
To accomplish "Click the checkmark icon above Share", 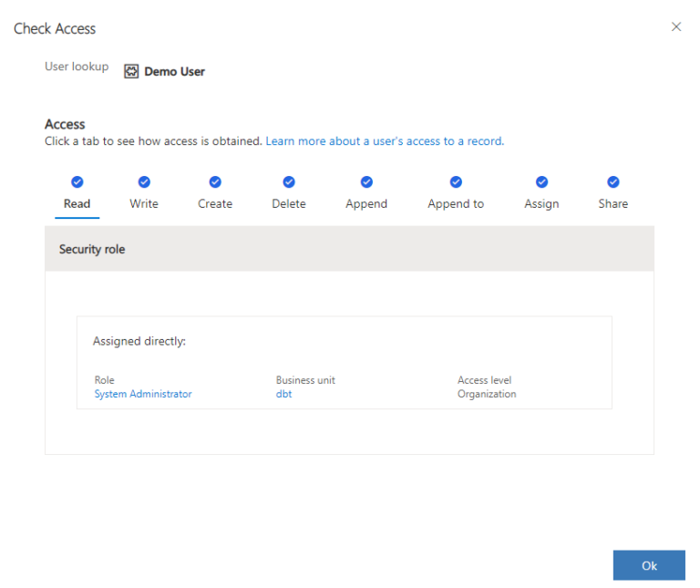I will pos(612,182).
